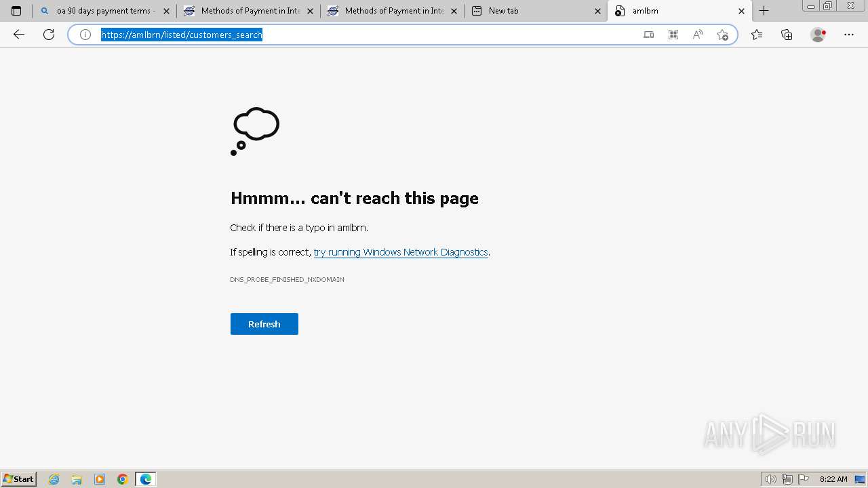Close the 'oa 90 days payment terms' tab

click(167, 11)
